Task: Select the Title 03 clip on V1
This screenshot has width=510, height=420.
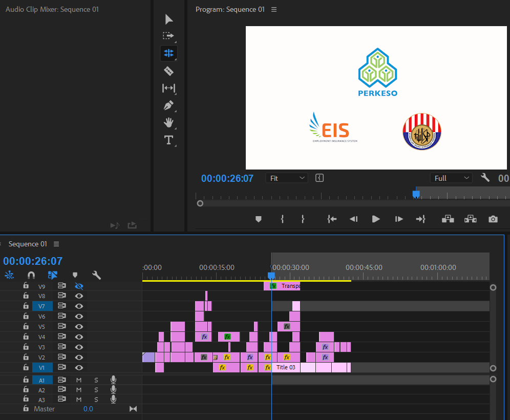Action: point(287,367)
